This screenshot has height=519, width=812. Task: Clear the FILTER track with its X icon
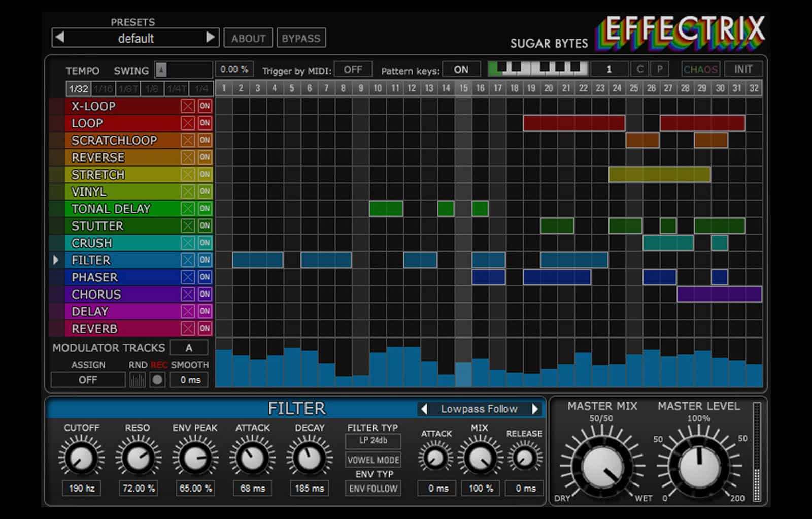188,260
